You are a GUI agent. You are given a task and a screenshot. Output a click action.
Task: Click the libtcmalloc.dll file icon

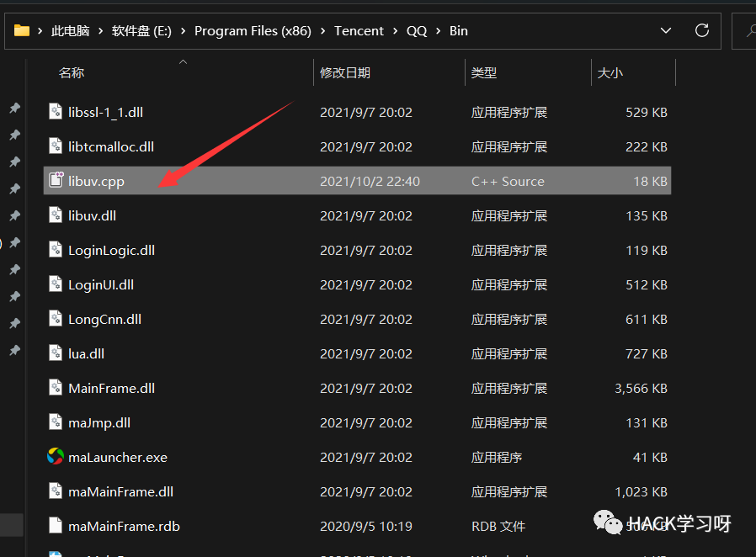[56, 146]
